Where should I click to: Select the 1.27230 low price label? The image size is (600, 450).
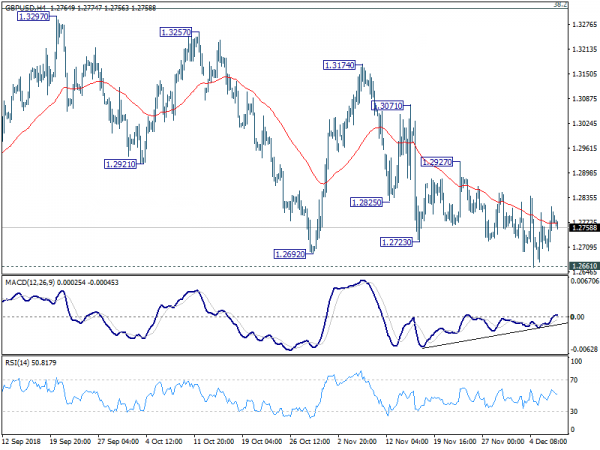pyautogui.click(x=397, y=241)
